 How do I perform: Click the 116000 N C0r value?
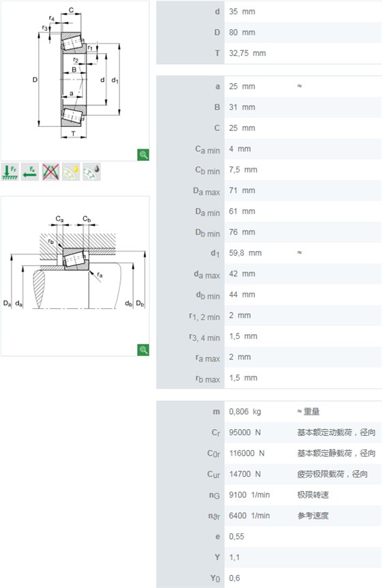coord(247,453)
